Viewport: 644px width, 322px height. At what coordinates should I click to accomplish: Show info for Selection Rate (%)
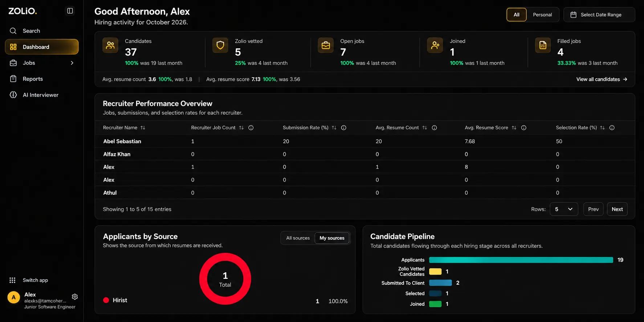point(612,128)
